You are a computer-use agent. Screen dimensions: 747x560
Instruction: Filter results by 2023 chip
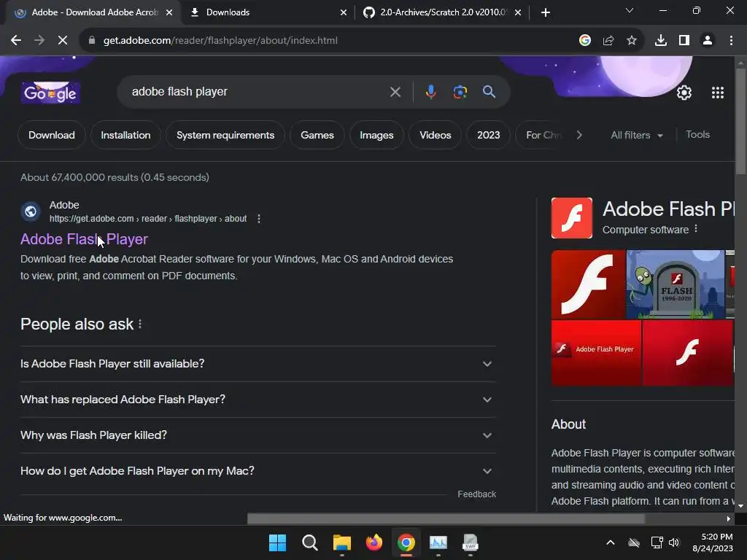(x=489, y=135)
